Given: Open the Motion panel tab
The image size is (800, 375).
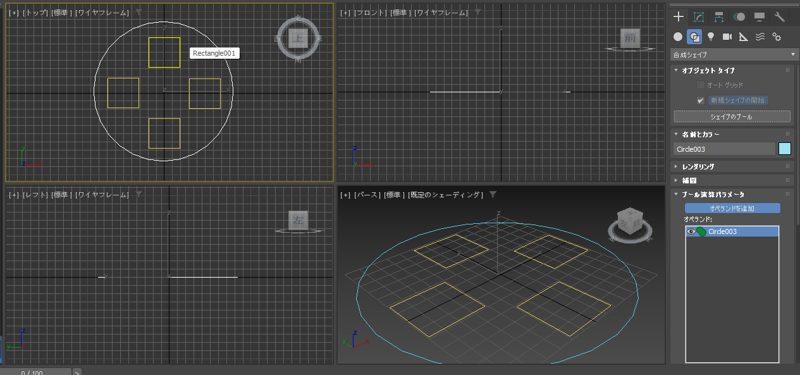Looking at the screenshot, I should pyautogui.click(x=739, y=17).
